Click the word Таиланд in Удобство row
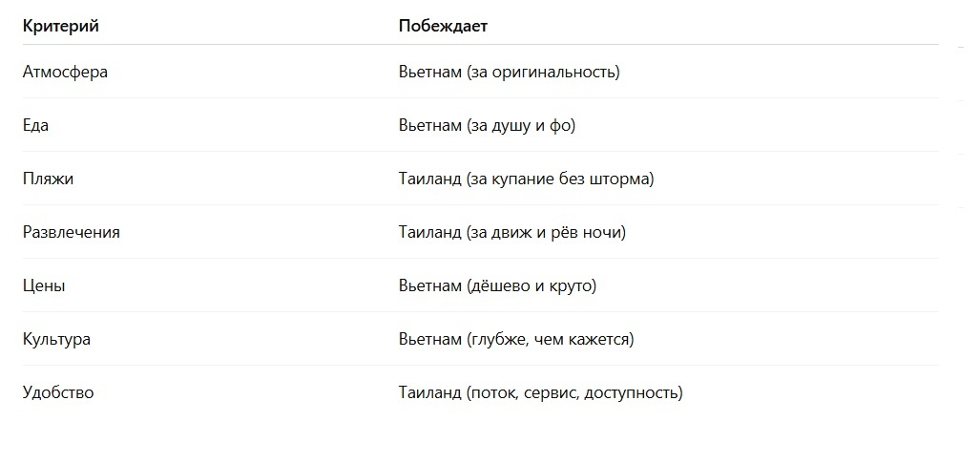Image resolution: width=980 pixels, height=464 pixels. tap(429, 393)
